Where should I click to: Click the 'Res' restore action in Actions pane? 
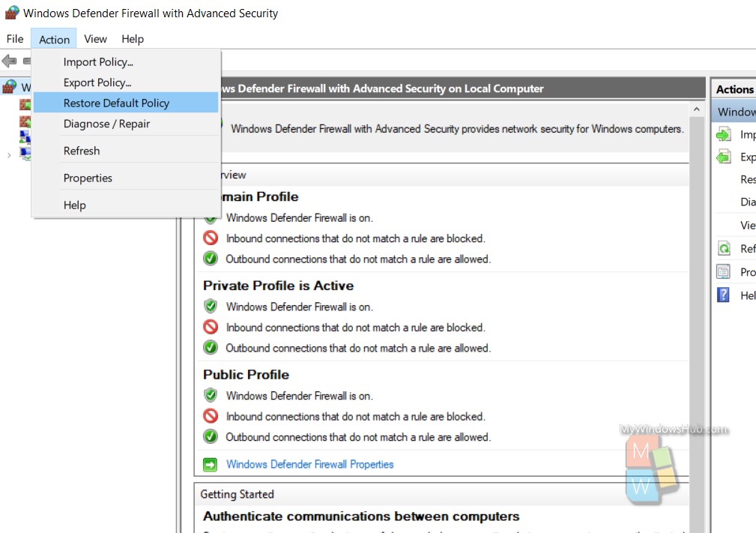coord(748,179)
